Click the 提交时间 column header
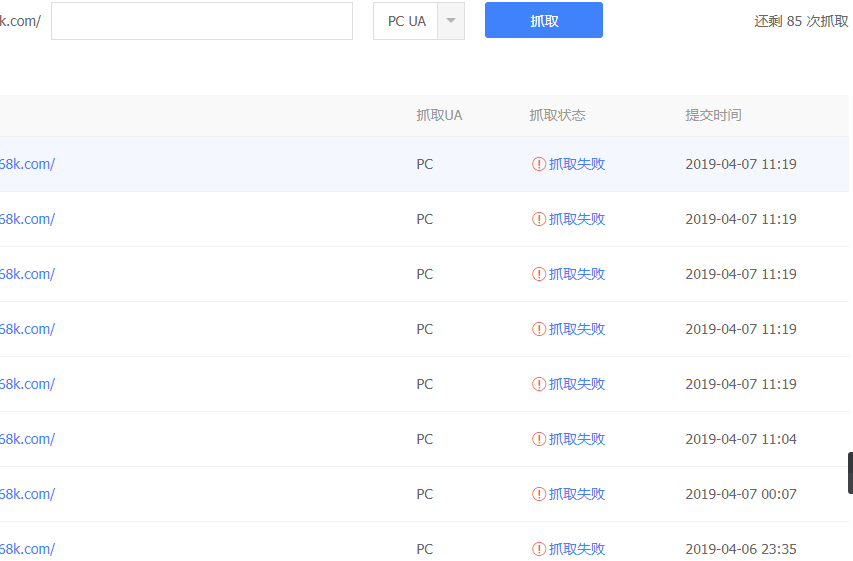The width and height of the screenshot is (853, 561). pos(713,115)
